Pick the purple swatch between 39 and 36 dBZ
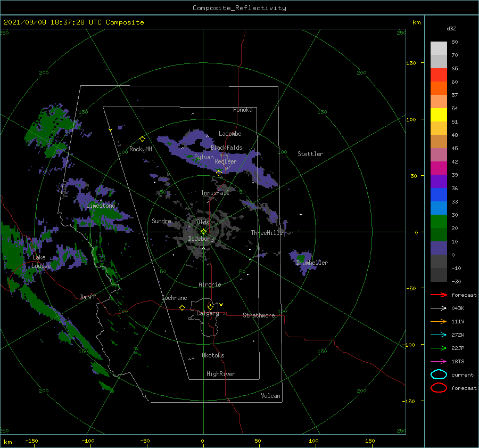The width and height of the screenshot is (479, 448). [439, 182]
